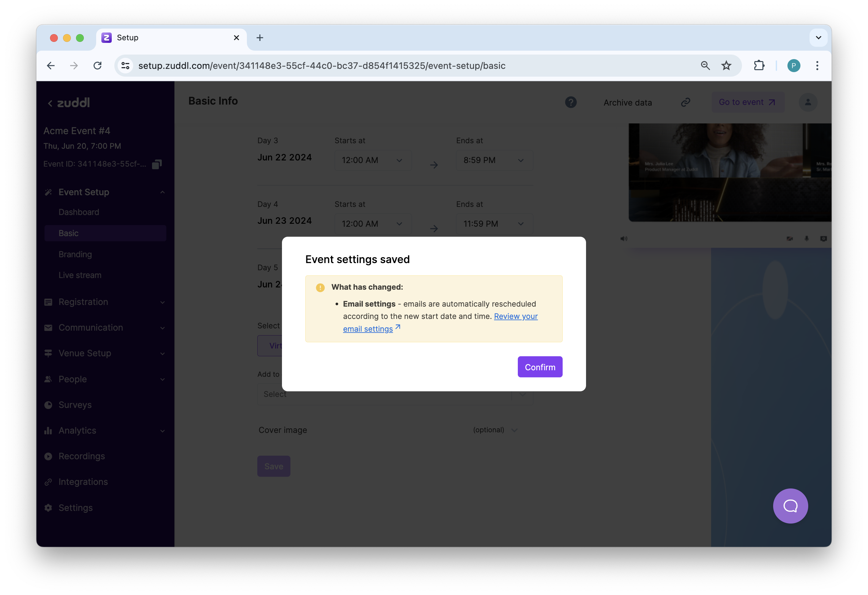Click the help question mark icon
This screenshot has height=595, width=868.
570,102
